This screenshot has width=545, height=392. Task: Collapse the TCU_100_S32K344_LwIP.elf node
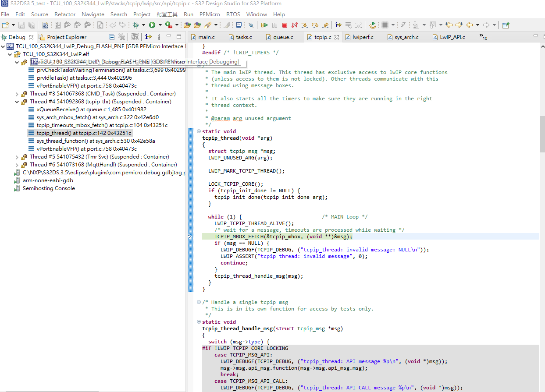[x=10, y=54]
